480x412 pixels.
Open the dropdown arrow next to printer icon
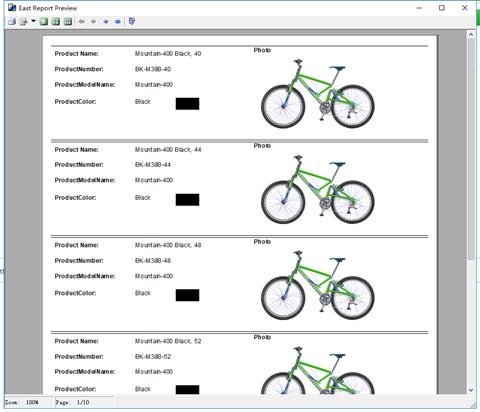[x=33, y=21]
